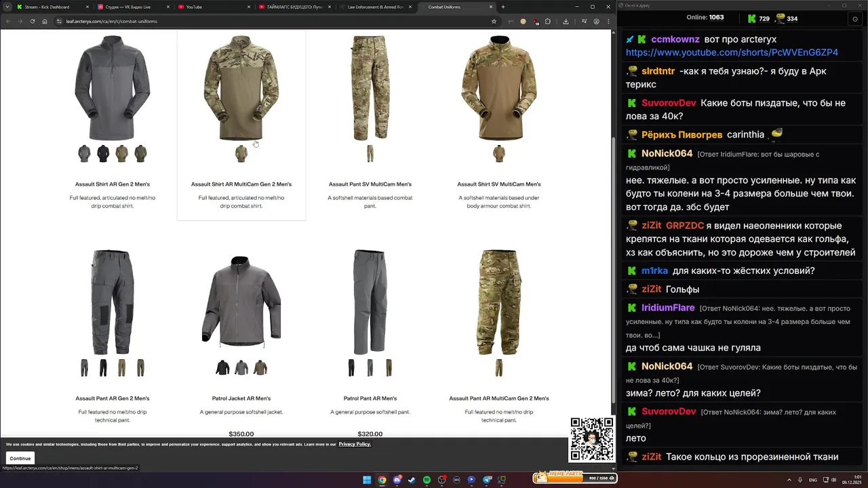This screenshot has width=868, height=488.
Task: Click username IridiumFlare in chat
Action: (x=668, y=308)
